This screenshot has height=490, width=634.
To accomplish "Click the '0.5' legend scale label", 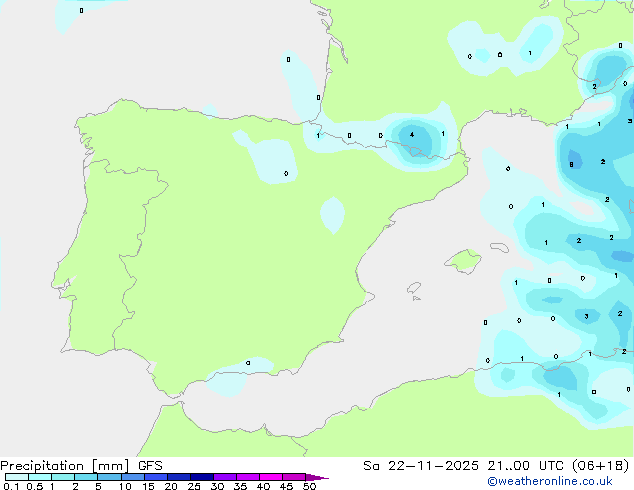I will point(35,486).
